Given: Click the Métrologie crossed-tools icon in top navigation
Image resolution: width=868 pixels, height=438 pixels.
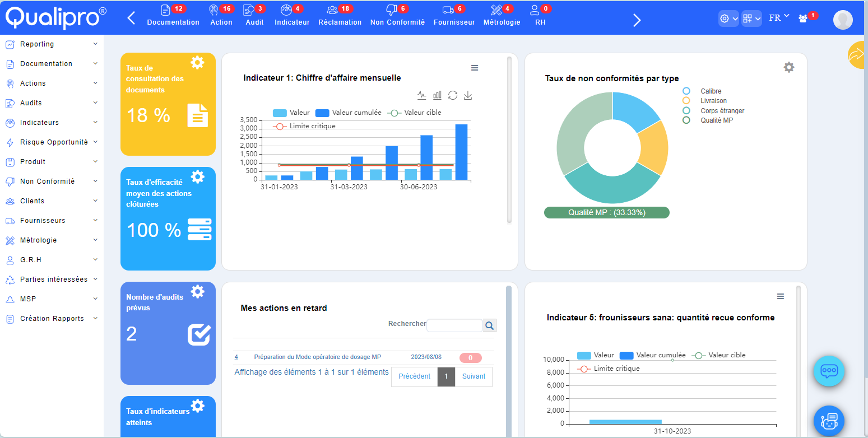Looking at the screenshot, I should (x=497, y=10).
